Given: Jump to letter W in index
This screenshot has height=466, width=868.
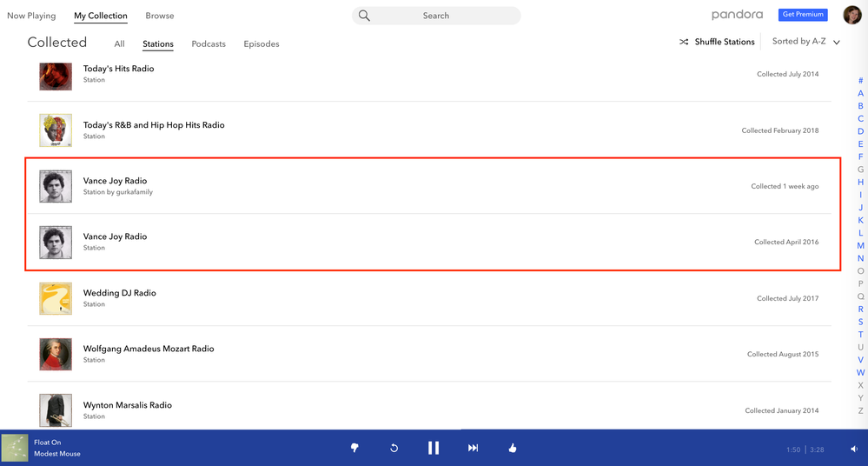Looking at the screenshot, I should point(860,372).
